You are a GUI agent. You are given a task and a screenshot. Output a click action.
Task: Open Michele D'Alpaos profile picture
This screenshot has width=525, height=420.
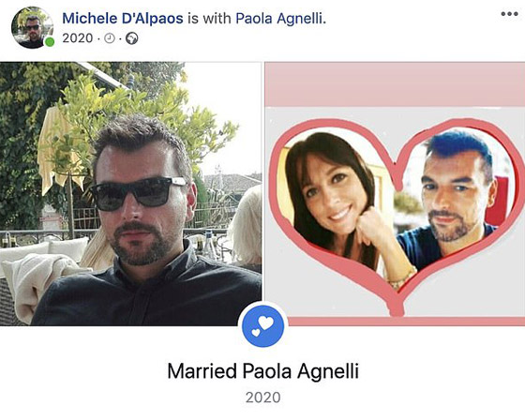coord(32,27)
